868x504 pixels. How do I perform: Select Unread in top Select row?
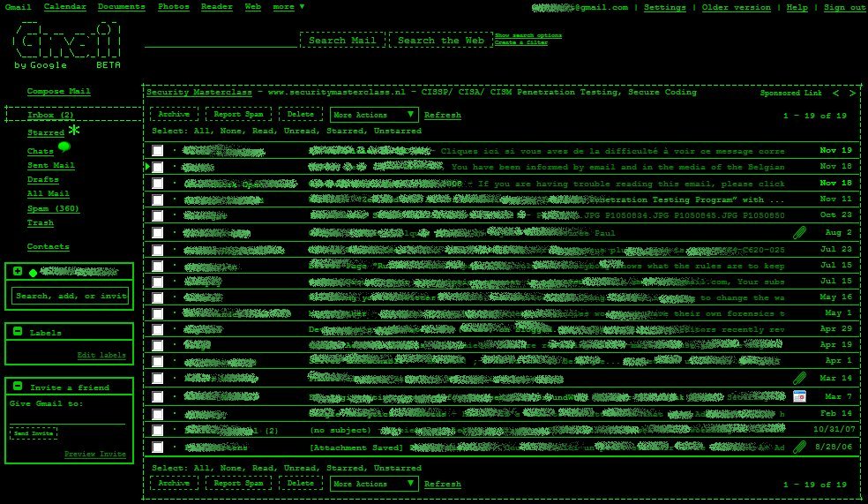click(x=300, y=132)
